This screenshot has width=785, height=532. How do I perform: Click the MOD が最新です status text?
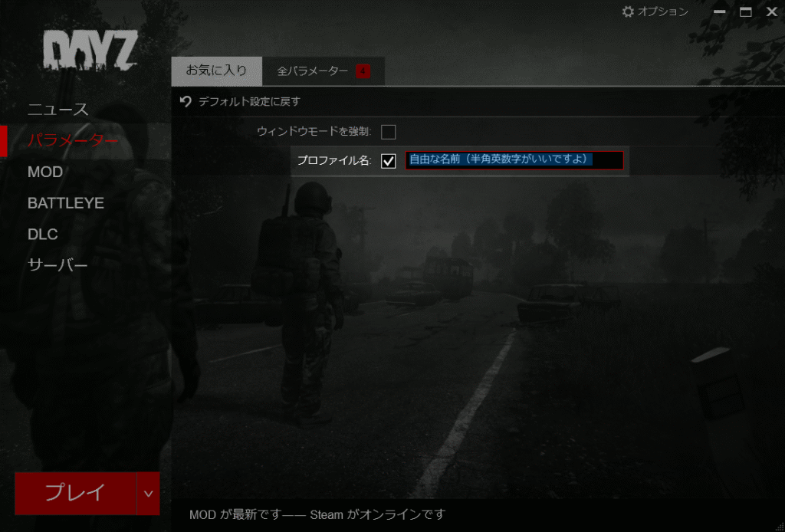coord(235,514)
